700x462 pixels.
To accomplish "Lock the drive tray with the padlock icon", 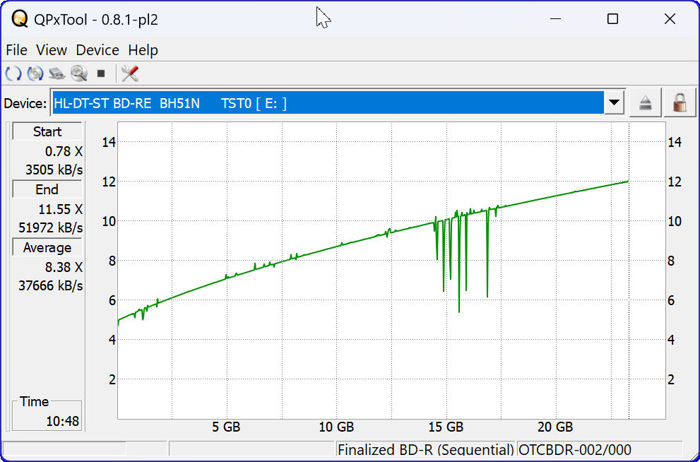I will [x=680, y=104].
